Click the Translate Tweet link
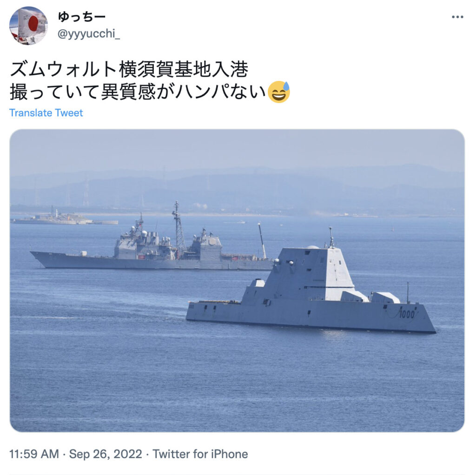This screenshot has width=476, height=475. point(46,113)
